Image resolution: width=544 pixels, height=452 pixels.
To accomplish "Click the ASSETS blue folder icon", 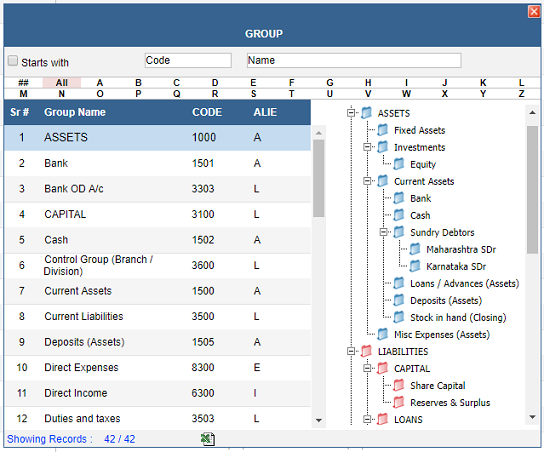I will pos(366,113).
